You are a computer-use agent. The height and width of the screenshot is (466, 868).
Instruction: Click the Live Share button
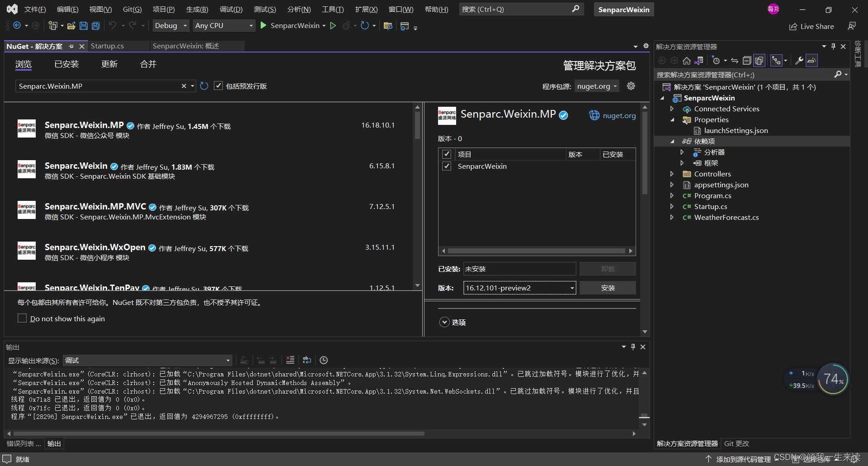coord(811,26)
